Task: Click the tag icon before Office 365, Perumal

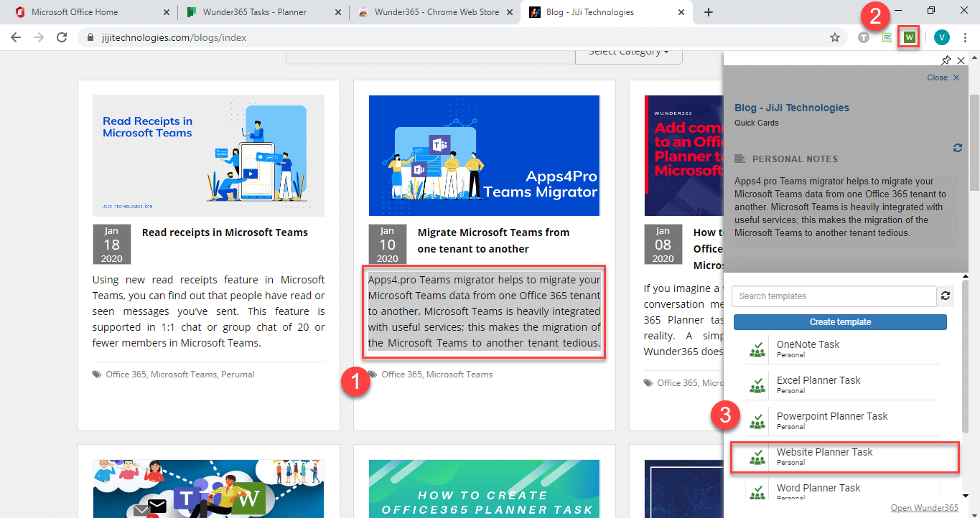Action: (x=97, y=375)
